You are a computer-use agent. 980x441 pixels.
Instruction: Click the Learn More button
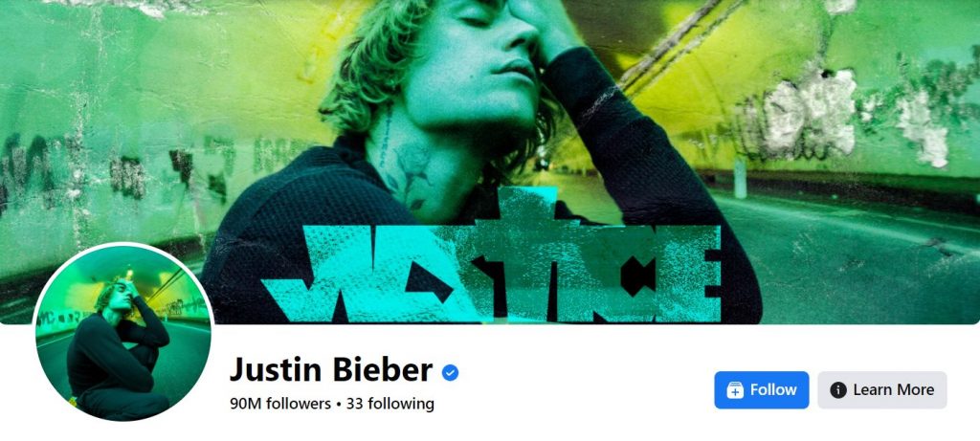coord(881,390)
